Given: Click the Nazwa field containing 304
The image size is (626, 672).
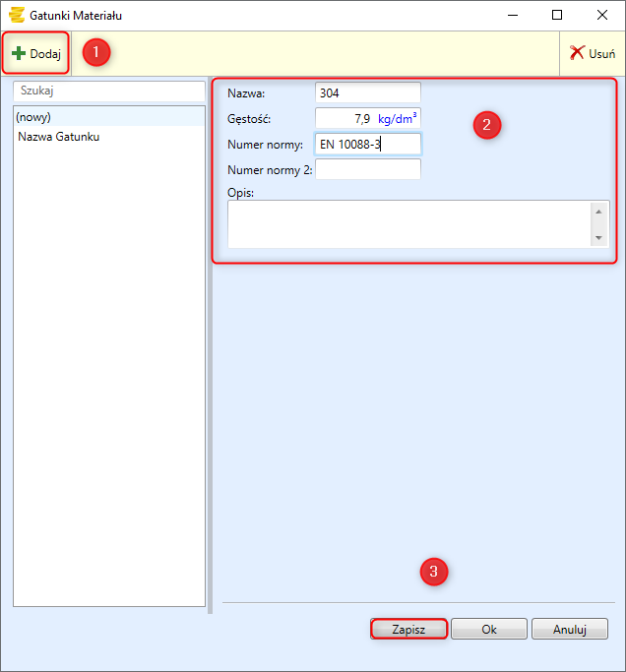Looking at the screenshot, I should [367, 92].
